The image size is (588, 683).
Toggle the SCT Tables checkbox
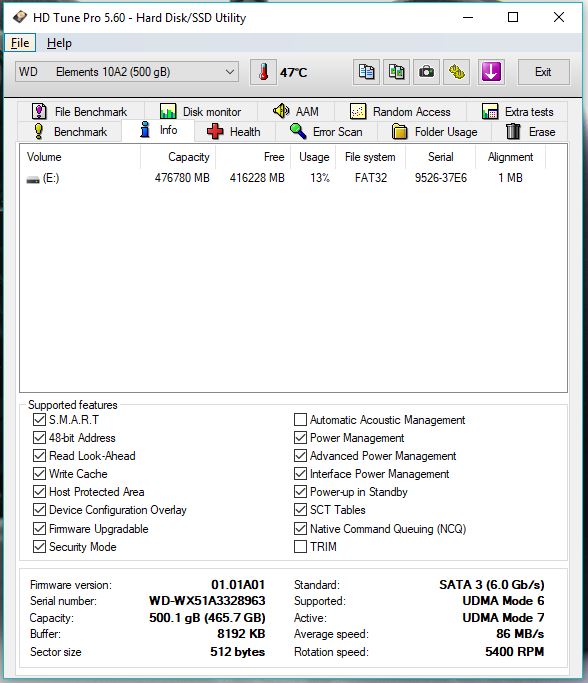pos(301,510)
